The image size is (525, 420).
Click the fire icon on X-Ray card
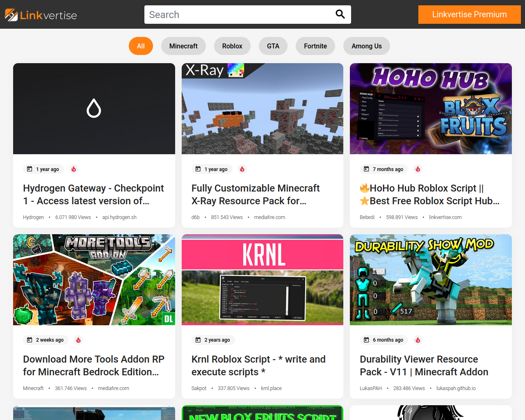pos(242,169)
